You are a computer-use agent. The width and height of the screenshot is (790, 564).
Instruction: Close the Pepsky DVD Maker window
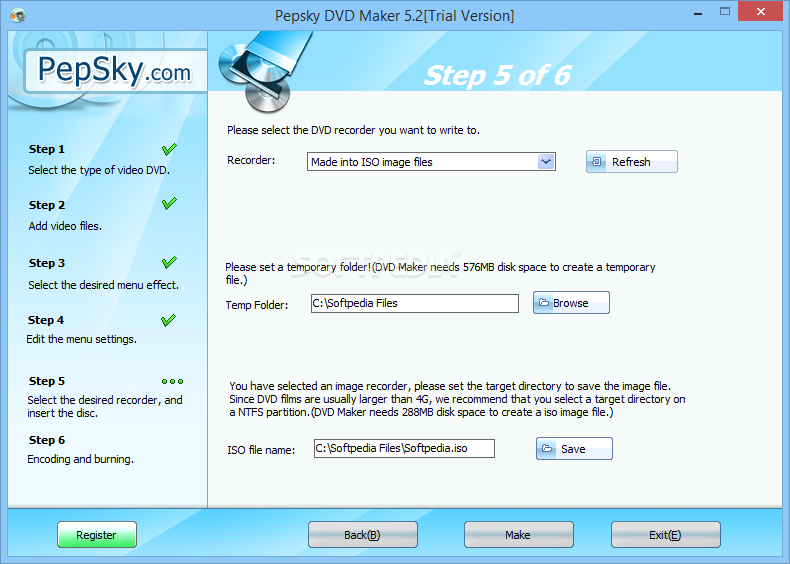pos(760,11)
